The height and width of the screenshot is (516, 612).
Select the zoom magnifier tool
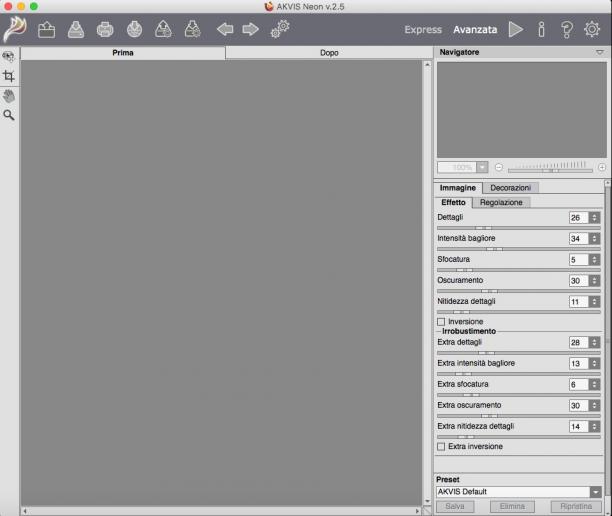(x=9, y=115)
